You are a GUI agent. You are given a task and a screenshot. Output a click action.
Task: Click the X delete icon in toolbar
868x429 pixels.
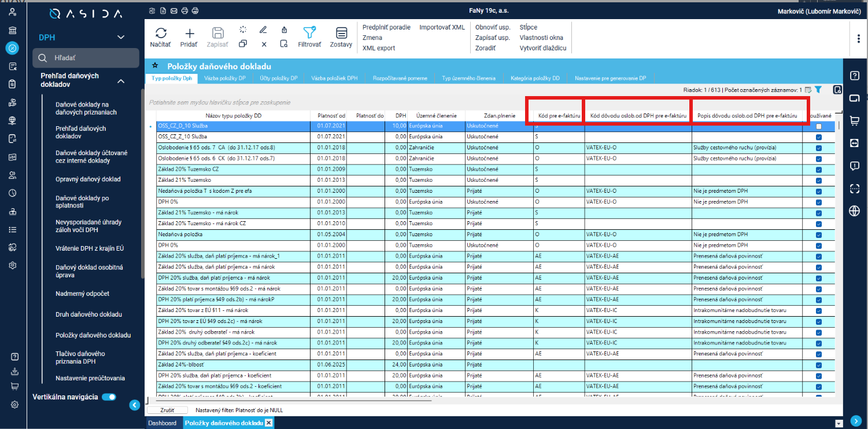pyautogui.click(x=264, y=43)
